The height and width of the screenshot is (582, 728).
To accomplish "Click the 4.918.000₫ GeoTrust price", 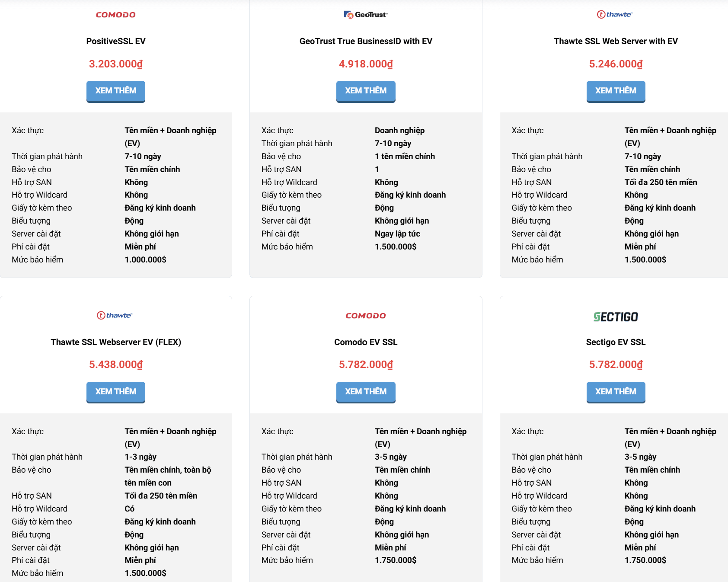I will [366, 64].
